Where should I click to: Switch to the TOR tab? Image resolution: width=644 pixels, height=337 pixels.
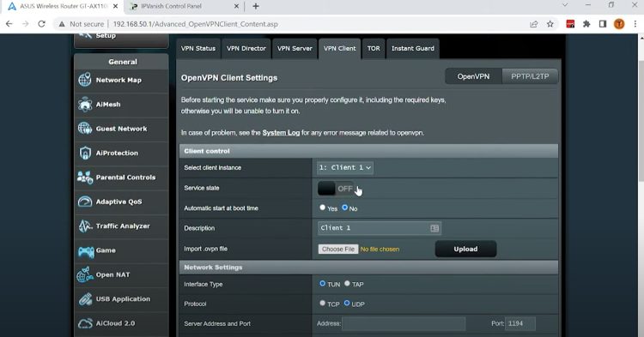point(374,48)
